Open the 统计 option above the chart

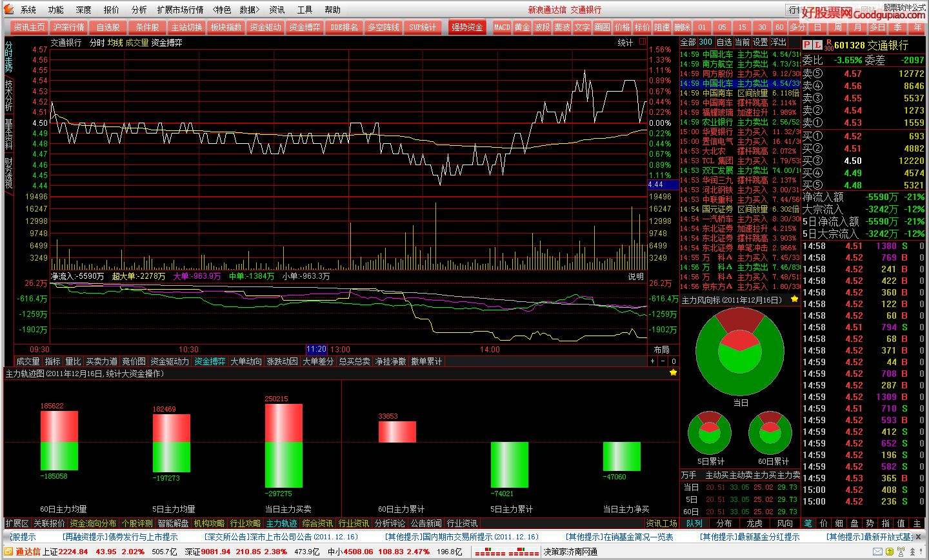click(625, 43)
